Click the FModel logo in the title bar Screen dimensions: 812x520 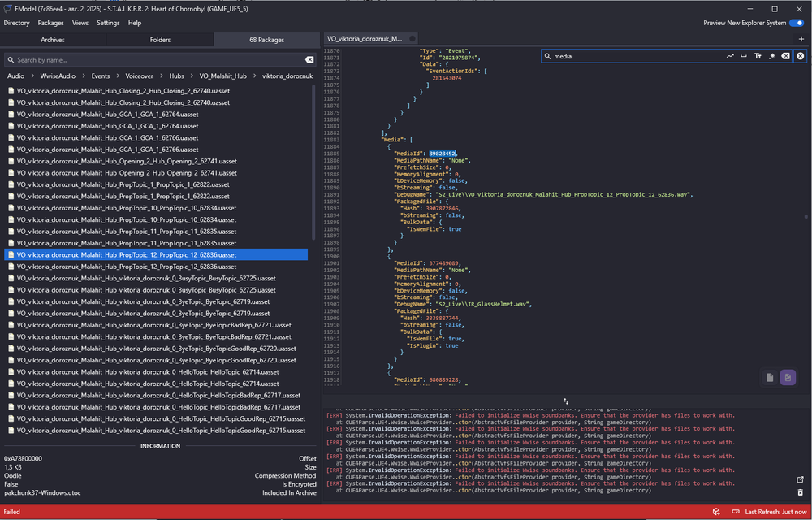tap(8, 9)
